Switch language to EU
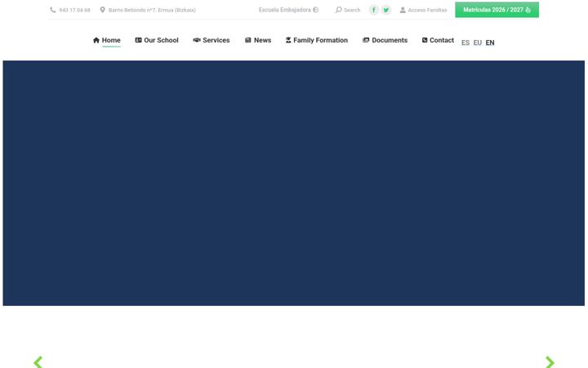Viewport: 588px width, 368px height. coord(478,43)
